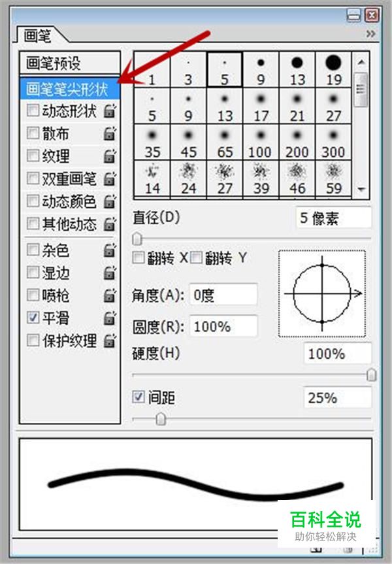392x564 pixels.
Task: Enable the 其他动态 checkbox
Action: click(x=33, y=224)
